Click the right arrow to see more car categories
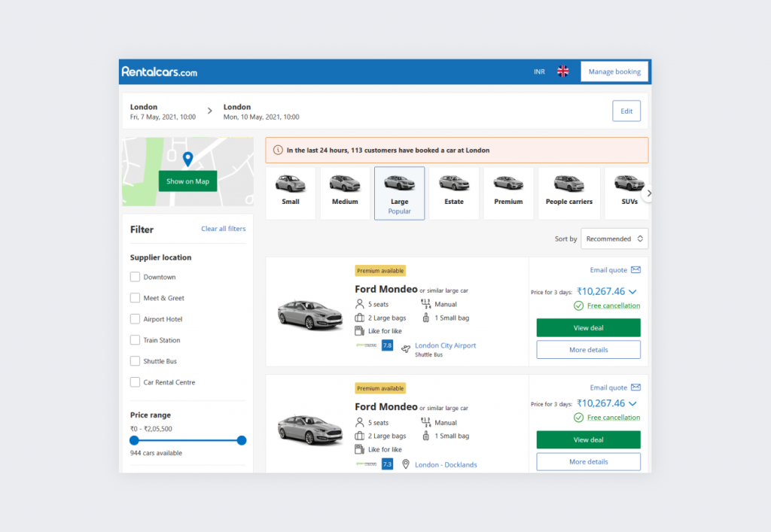Viewport: 771px width, 532px height. click(x=648, y=193)
